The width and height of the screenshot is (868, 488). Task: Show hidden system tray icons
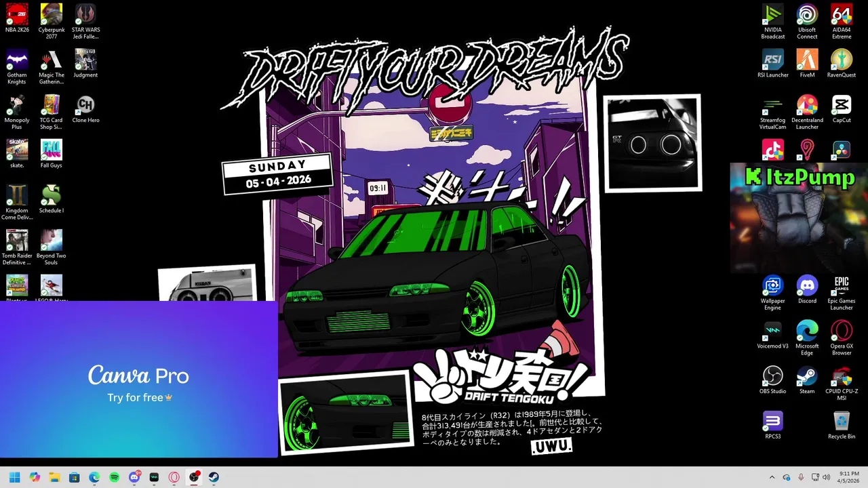click(772, 477)
